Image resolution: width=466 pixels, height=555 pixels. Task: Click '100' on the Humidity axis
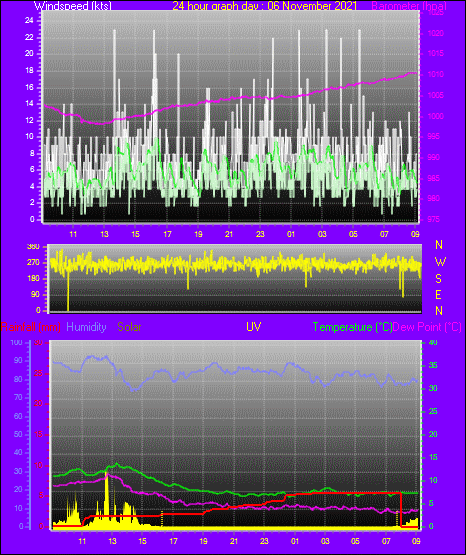pos(16,342)
